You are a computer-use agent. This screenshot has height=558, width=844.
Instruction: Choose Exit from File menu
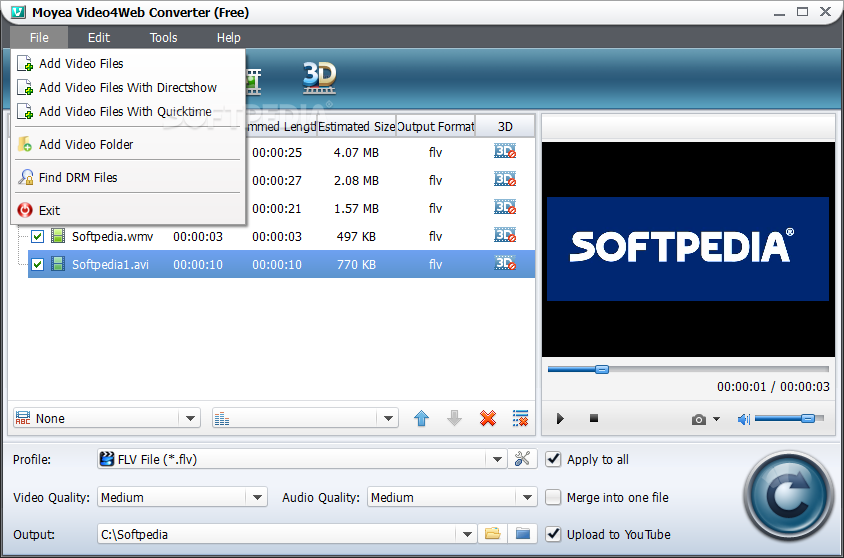pyautogui.click(x=128, y=210)
